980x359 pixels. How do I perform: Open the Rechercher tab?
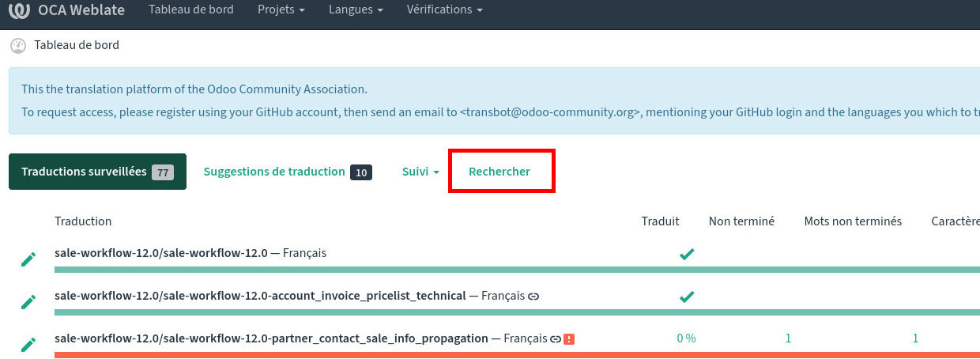click(x=499, y=172)
